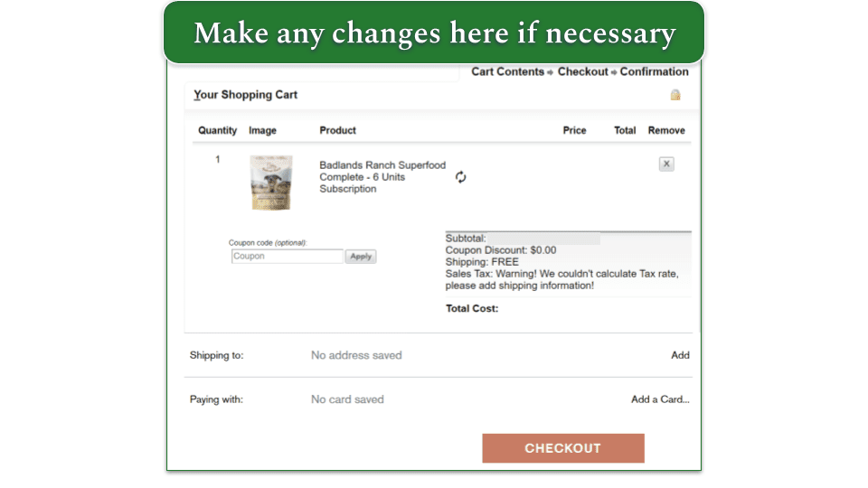Click the No address saved text
Viewport: 868px width, 488px height.
coord(356,355)
